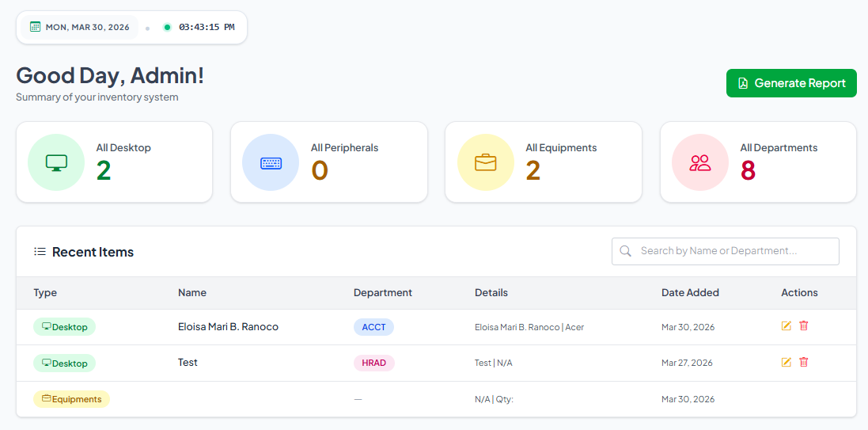Image resolution: width=868 pixels, height=430 pixels.
Task: Select the HRAD department badge
Action: (373, 363)
